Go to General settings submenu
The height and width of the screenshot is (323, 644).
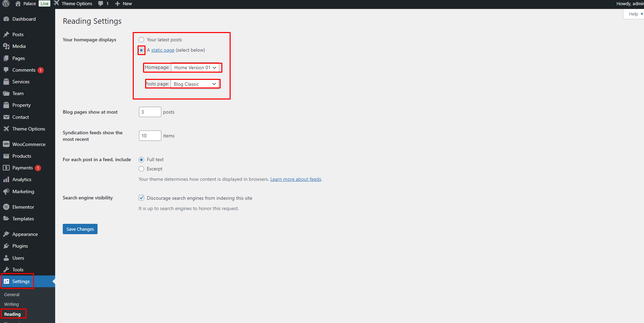pyautogui.click(x=12, y=294)
